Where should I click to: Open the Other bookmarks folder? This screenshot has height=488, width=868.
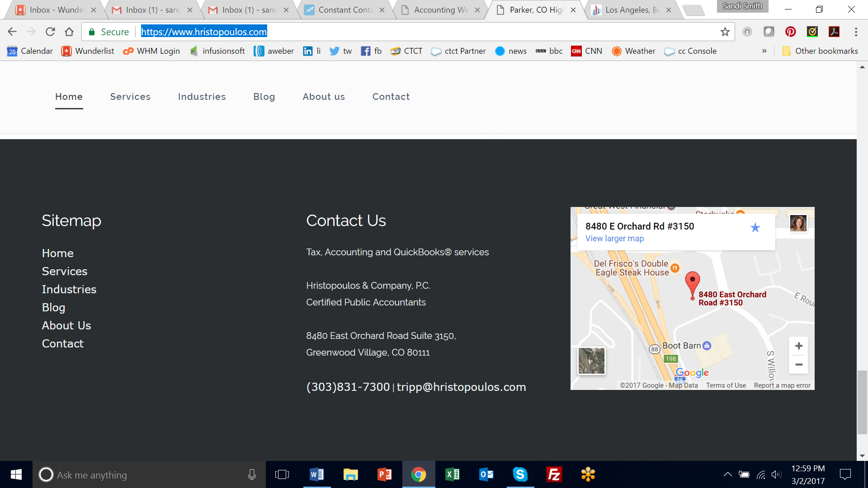820,51
